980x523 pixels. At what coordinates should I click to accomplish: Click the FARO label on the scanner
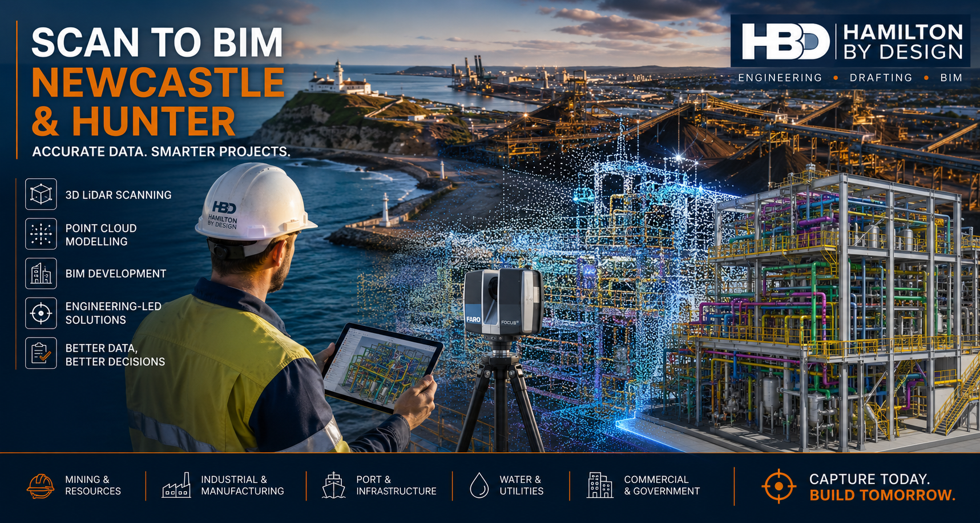tap(473, 320)
